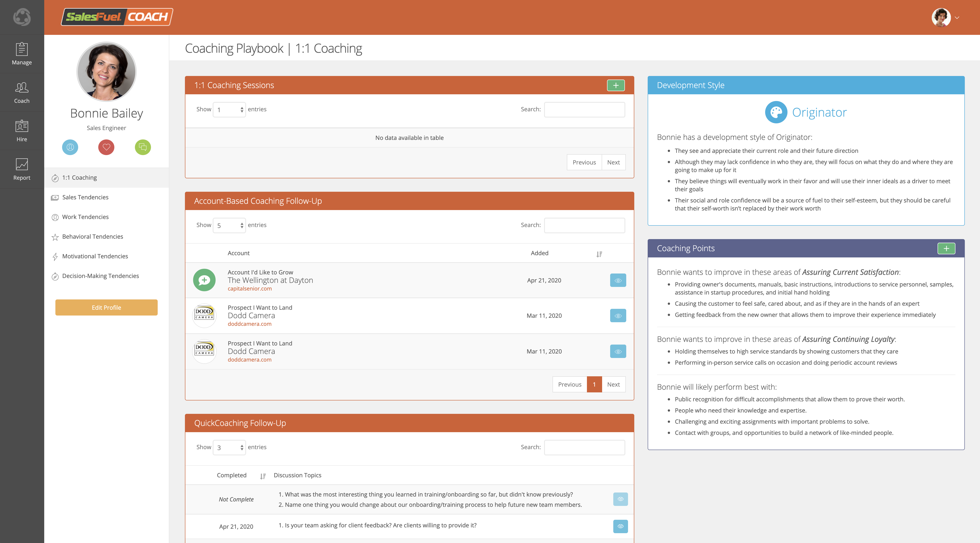The height and width of the screenshot is (543, 980).
Task: Select Sales Tendencies in profile menu
Action: 85,197
